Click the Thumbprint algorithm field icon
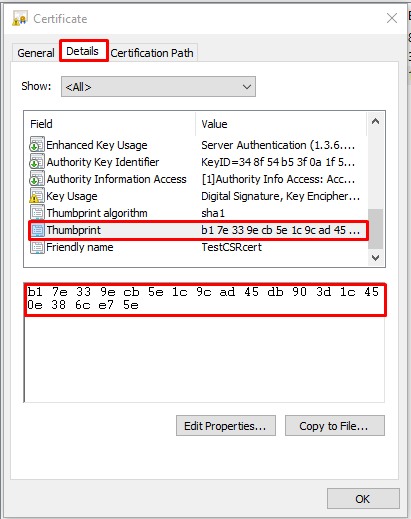This screenshot has height=519, width=411. click(x=37, y=213)
